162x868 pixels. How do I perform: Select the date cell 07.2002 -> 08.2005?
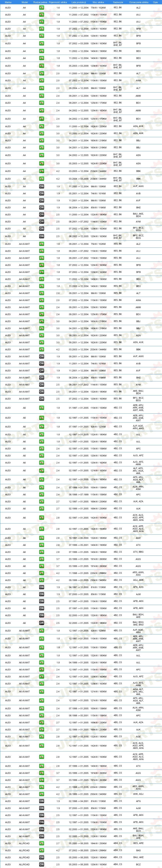click(x=79, y=850)
